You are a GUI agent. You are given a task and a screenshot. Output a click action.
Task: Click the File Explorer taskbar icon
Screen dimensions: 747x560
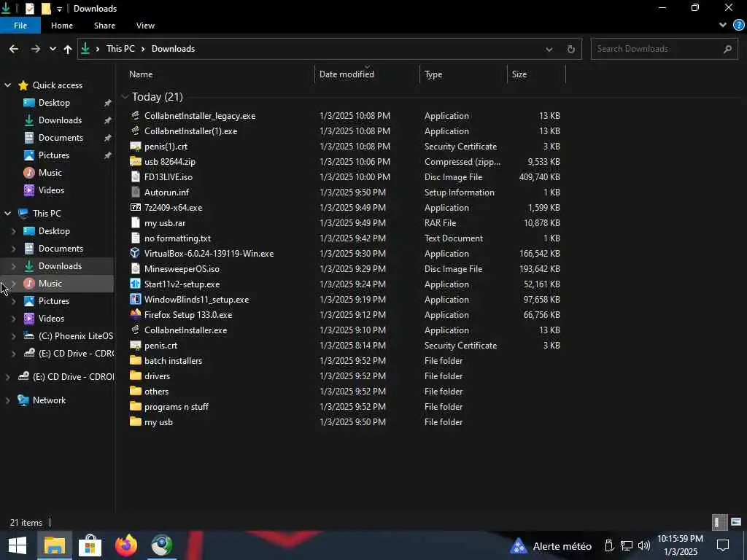pyautogui.click(x=54, y=545)
